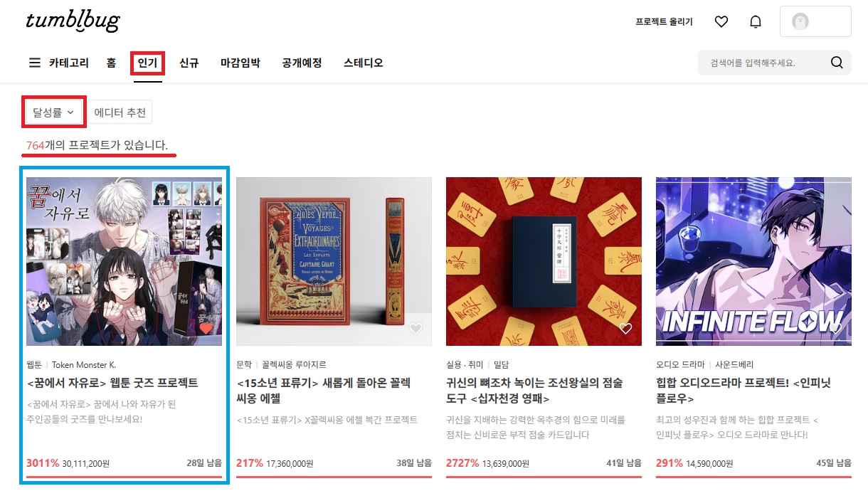Switch to the 인기 tab
This screenshot has width=868, height=491.
[x=148, y=63]
